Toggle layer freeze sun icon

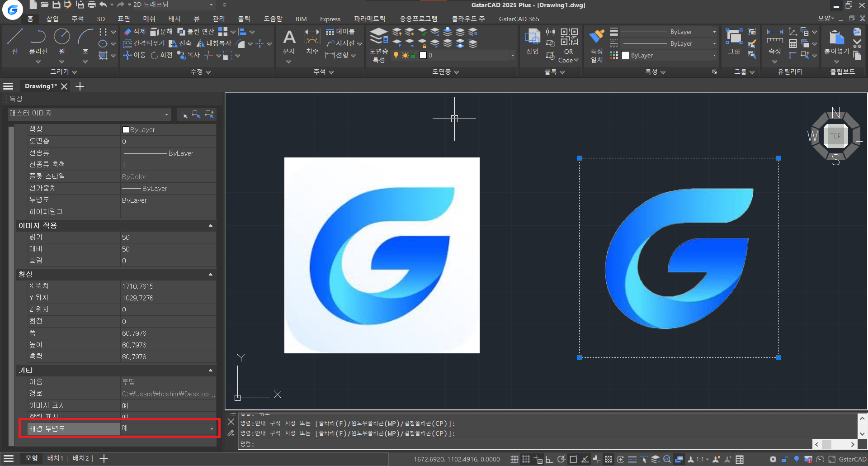[405, 55]
